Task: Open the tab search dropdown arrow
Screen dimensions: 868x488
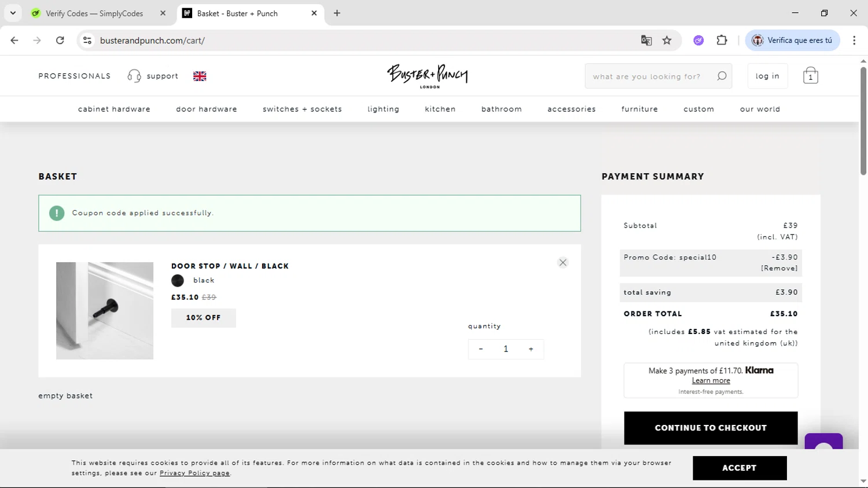Action: coord(13,13)
